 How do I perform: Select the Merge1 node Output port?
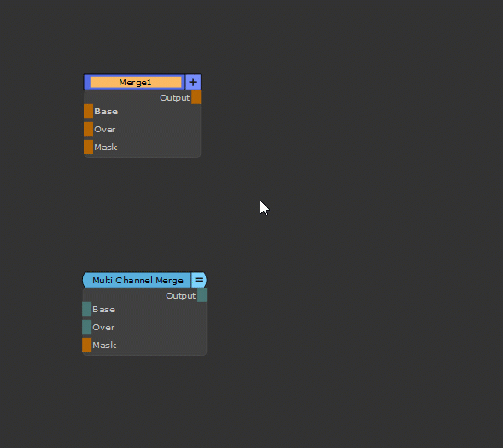(x=196, y=97)
